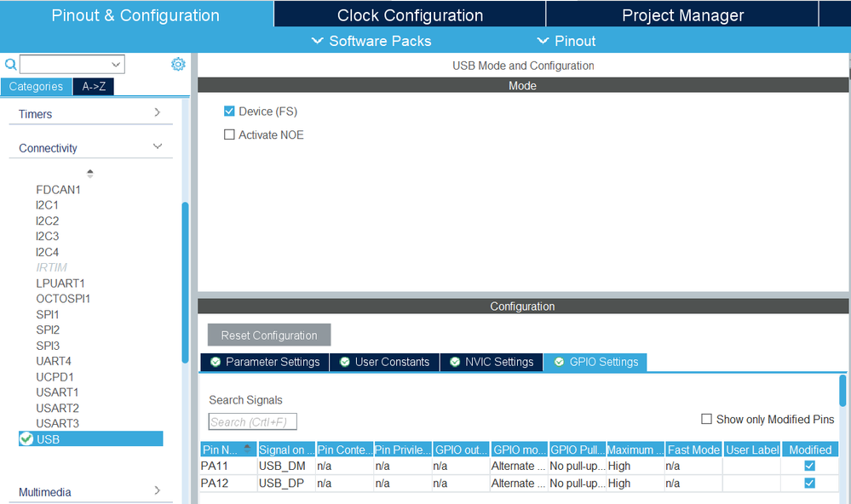851x504 pixels.
Task: Click the User Label cell for PA11
Action: tap(752, 466)
